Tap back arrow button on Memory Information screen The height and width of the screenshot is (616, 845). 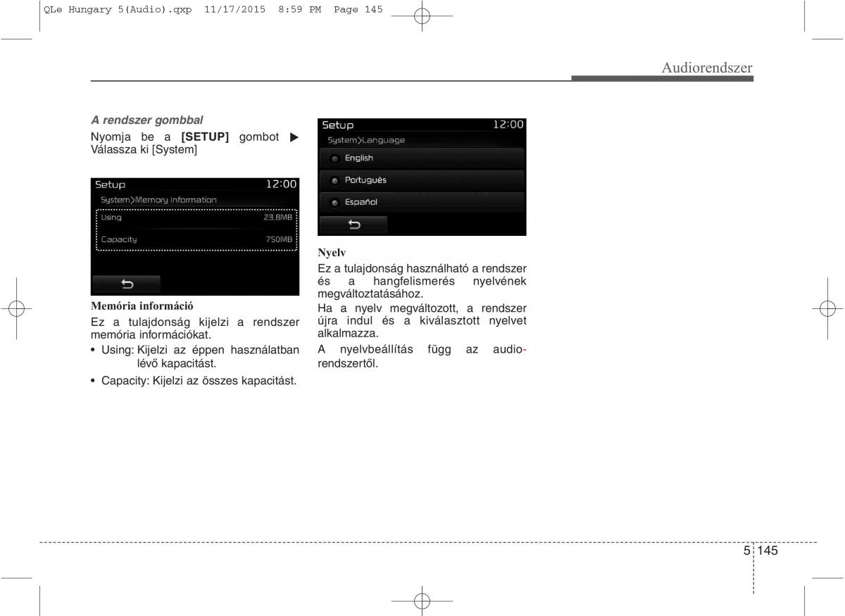click(127, 284)
